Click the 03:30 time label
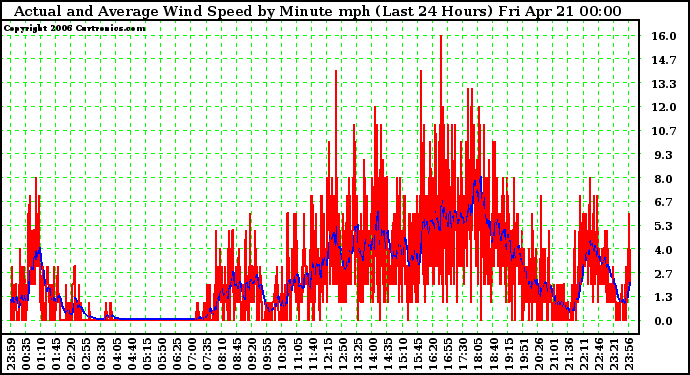Image resolution: width=690 pixels, height=375 pixels. point(101,354)
